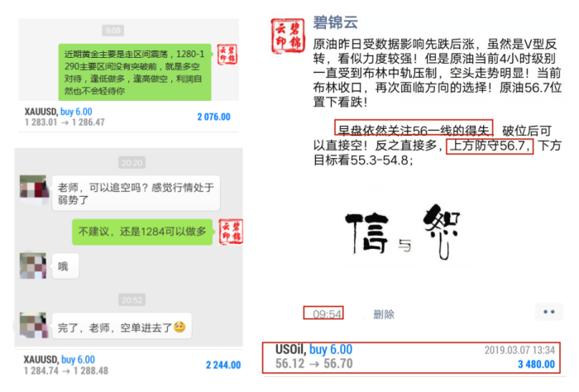This screenshot has width=579, height=392.
Task: Tap the user avatar beside 完了 message
Action: [33, 325]
